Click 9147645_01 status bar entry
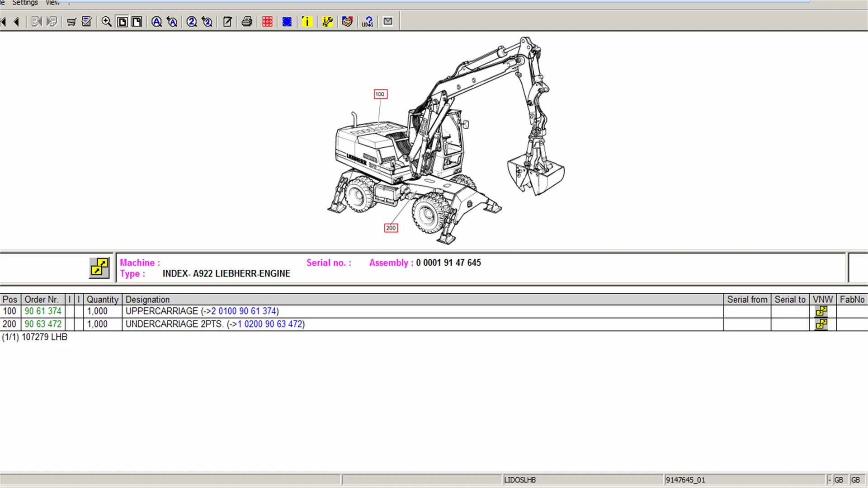The width and height of the screenshot is (868, 488). pyautogui.click(x=685, y=480)
